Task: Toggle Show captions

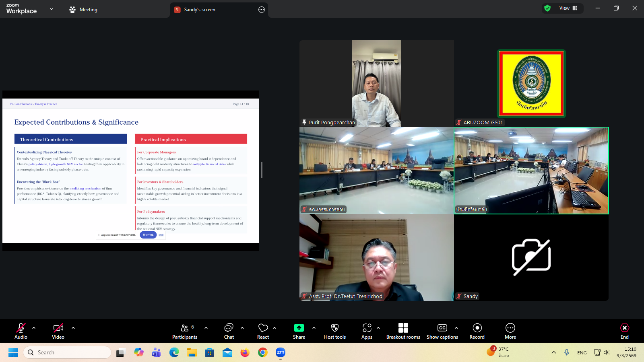Action: (442, 331)
